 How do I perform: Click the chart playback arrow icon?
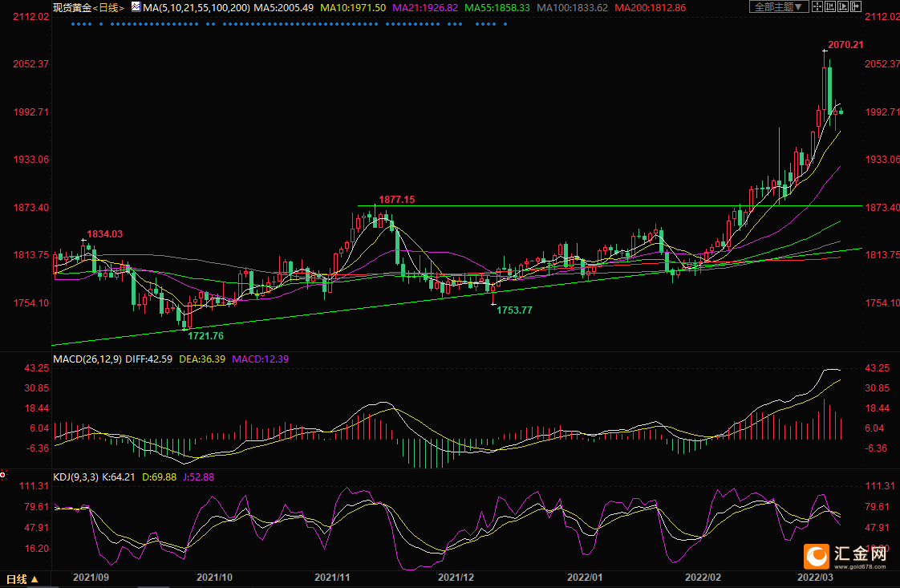tap(843, 6)
